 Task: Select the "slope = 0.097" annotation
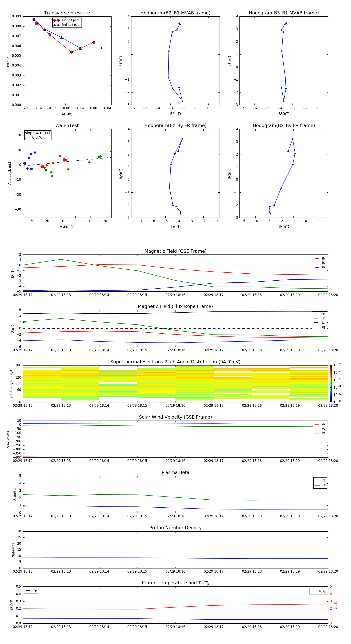pos(37,133)
